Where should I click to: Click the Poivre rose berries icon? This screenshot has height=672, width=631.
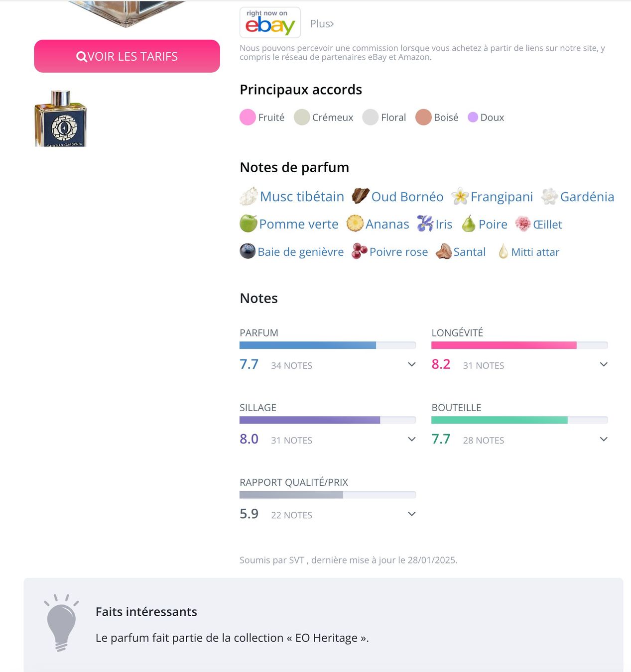(360, 251)
